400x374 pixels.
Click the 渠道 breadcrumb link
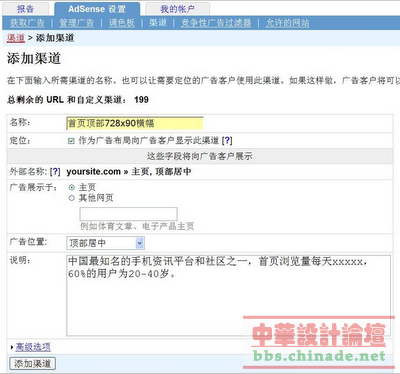(x=16, y=38)
